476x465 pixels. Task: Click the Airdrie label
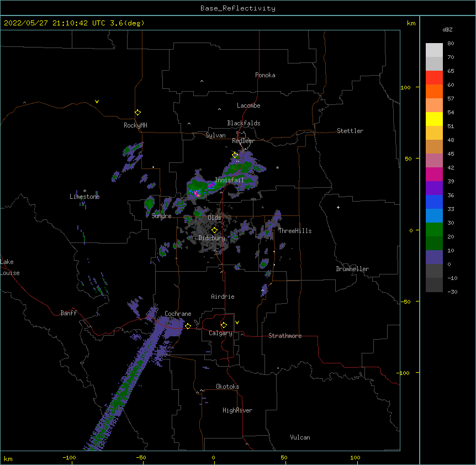coord(223,297)
